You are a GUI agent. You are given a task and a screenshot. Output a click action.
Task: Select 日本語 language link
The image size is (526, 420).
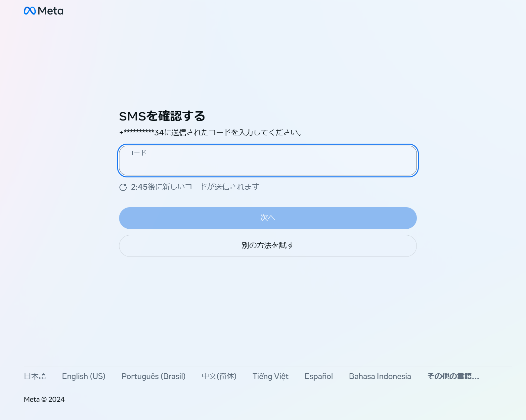pos(35,376)
